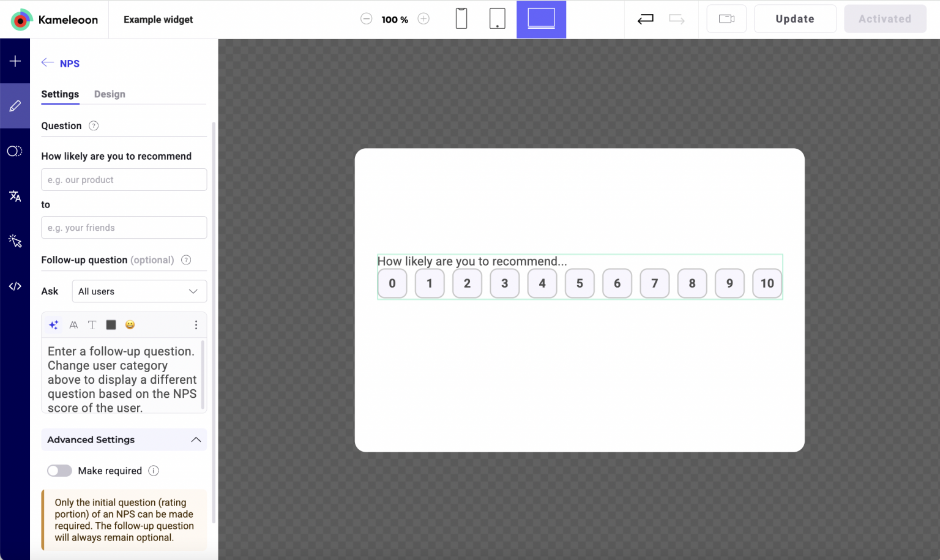The width and height of the screenshot is (940, 560).
Task: Click the undo arrow icon
Action: coord(645,19)
